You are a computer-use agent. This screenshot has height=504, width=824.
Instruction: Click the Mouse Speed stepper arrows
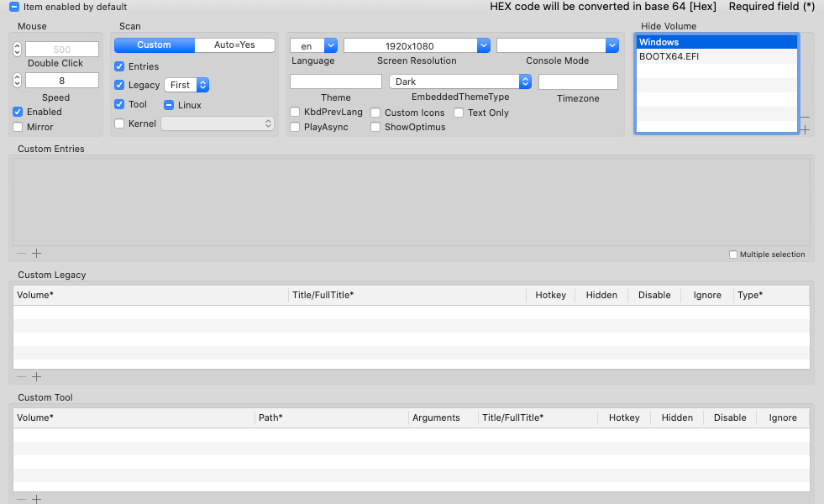pyautogui.click(x=18, y=81)
